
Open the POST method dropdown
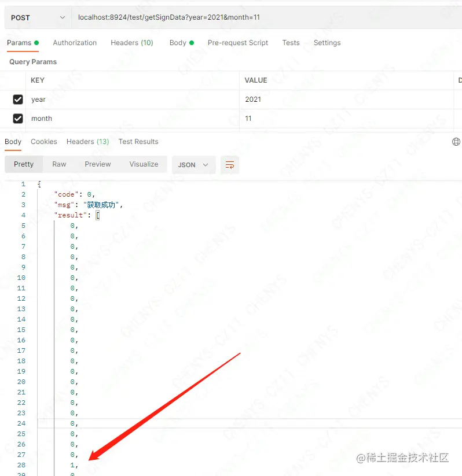pyautogui.click(x=38, y=17)
